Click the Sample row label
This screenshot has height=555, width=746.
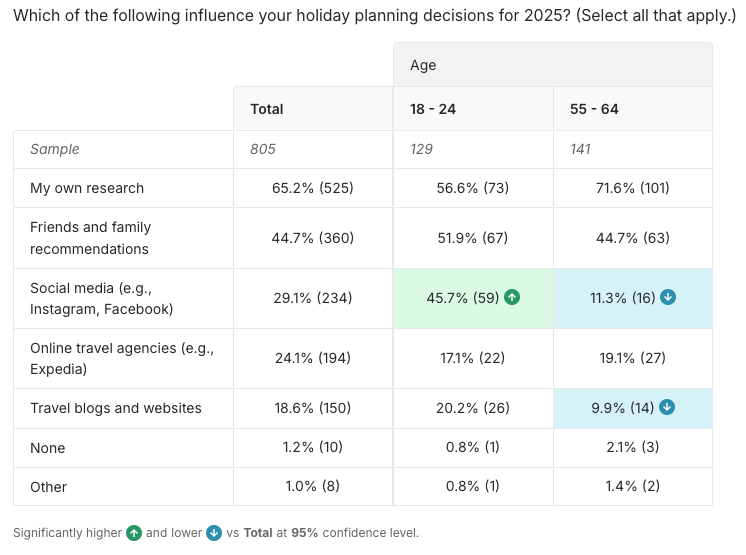tap(55, 149)
